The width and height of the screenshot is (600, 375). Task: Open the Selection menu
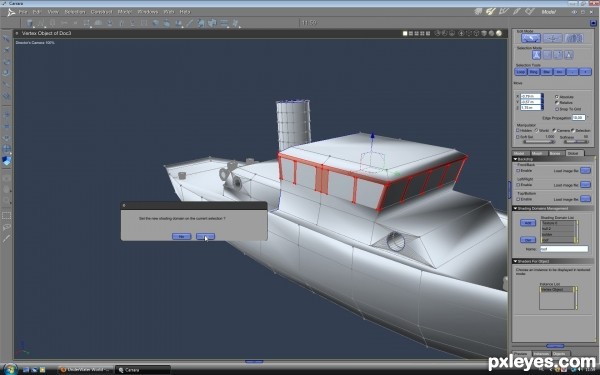[75, 12]
